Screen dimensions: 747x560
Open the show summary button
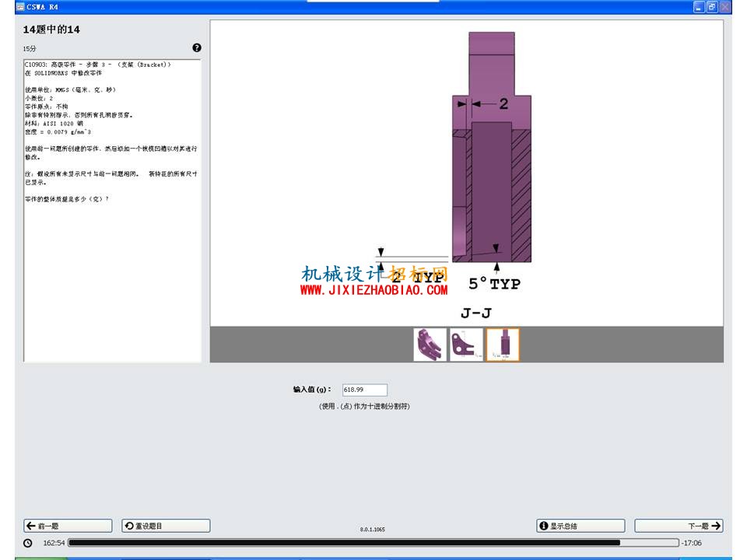580,526
